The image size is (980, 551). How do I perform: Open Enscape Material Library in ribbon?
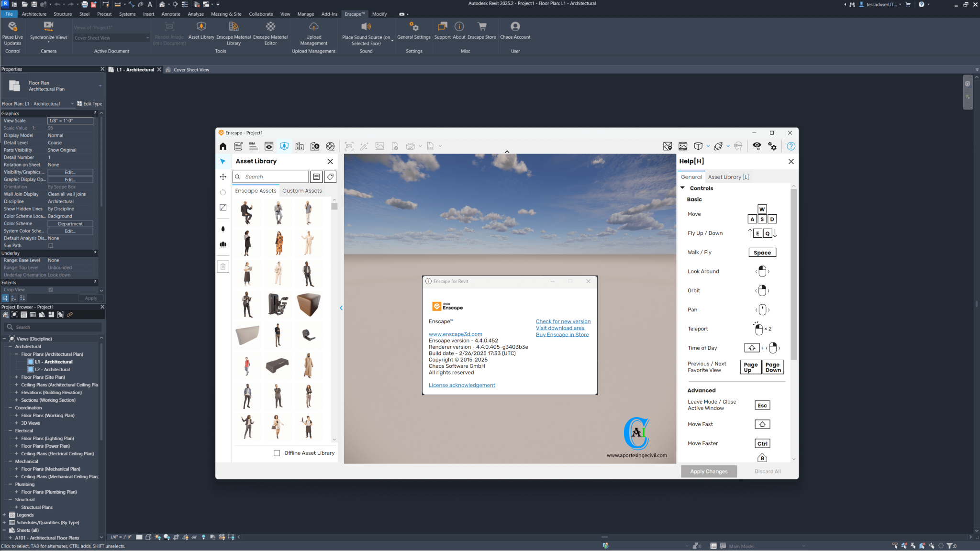coord(234,28)
